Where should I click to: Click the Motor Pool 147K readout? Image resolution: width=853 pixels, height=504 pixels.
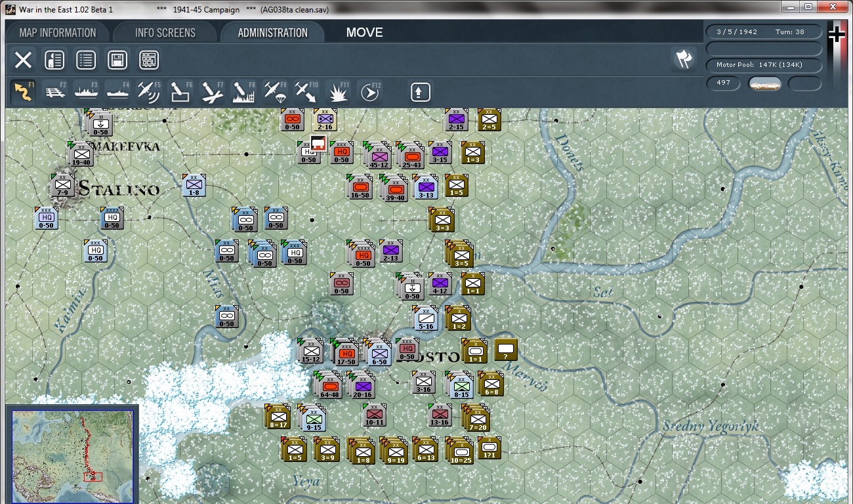tap(764, 65)
